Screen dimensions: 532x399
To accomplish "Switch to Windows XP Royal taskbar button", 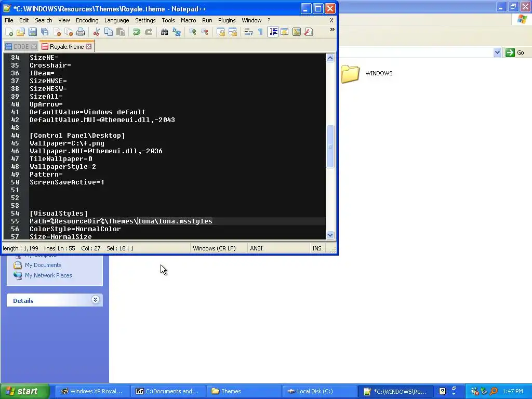I will 92,391.
